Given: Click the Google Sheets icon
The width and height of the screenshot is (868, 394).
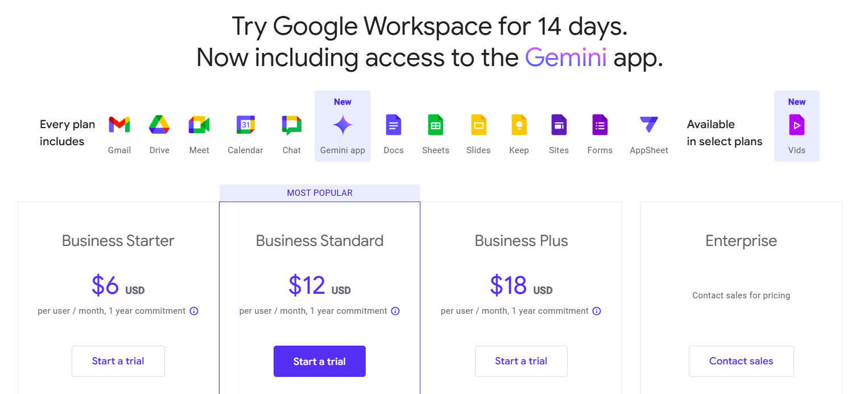Looking at the screenshot, I should pos(436,125).
